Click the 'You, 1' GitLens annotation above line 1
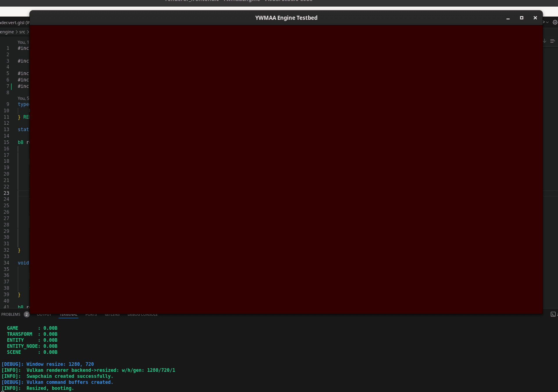The width and height of the screenshot is (558, 392). (23, 42)
